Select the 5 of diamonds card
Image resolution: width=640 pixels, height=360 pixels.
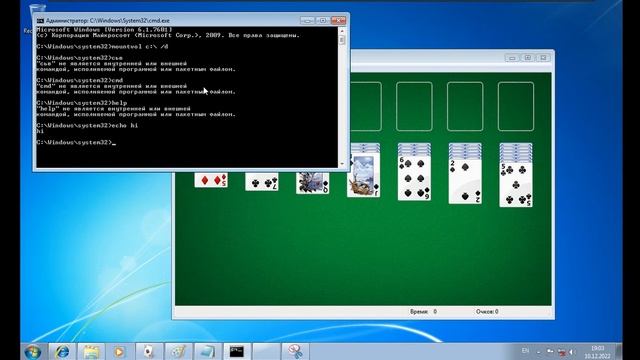pos(211,180)
